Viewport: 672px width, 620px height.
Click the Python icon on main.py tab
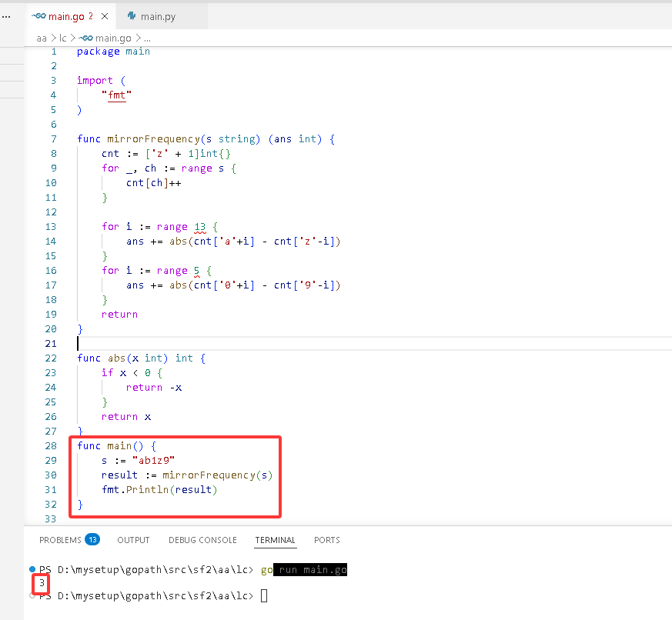click(132, 16)
